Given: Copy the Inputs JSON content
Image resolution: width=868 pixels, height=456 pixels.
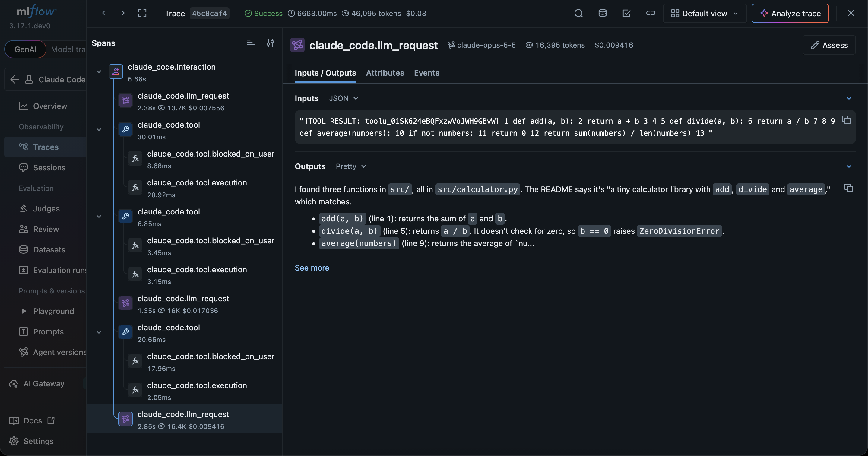Looking at the screenshot, I should pyautogui.click(x=846, y=120).
